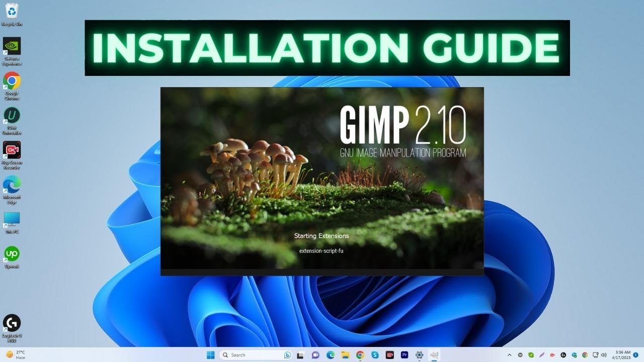Open network status tray icon
The height and width of the screenshot is (362, 644).
[x=596, y=355]
